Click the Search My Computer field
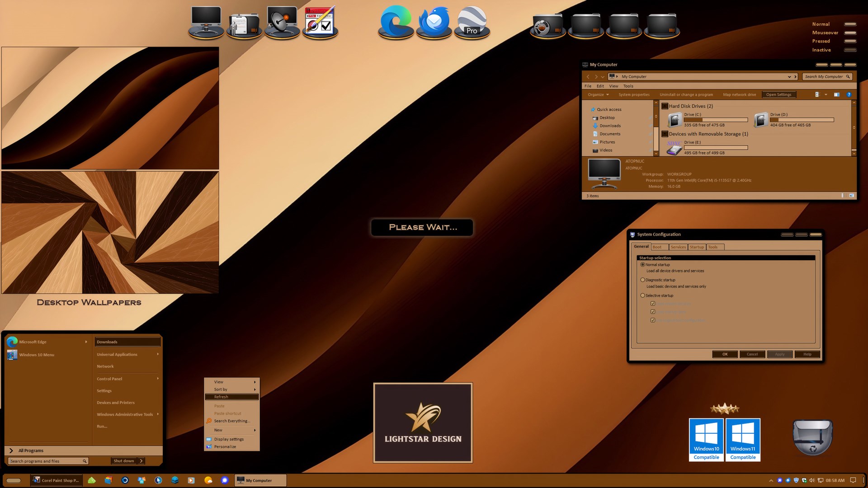The height and width of the screenshot is (488, 868). [x=824, y=77]
